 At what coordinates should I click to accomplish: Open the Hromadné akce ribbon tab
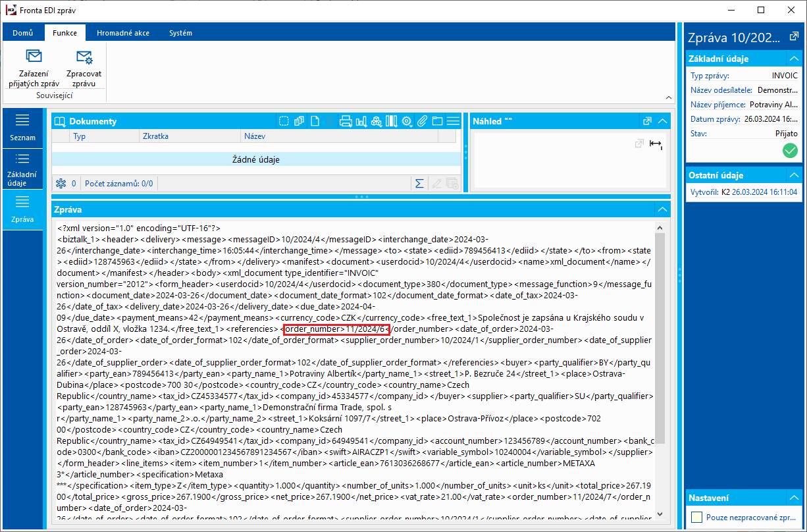click(123, 33)
